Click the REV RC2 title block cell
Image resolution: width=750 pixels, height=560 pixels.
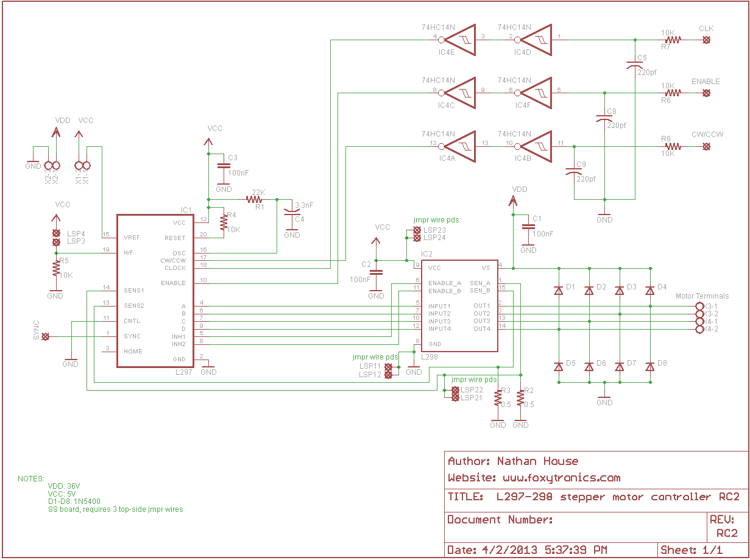pos(726,526)
